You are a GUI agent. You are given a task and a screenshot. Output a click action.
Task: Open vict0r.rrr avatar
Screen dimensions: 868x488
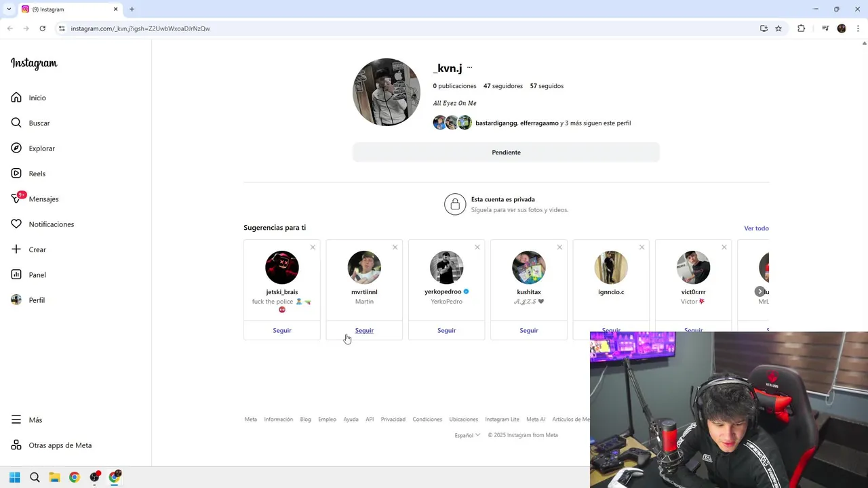tap(693, 268)
